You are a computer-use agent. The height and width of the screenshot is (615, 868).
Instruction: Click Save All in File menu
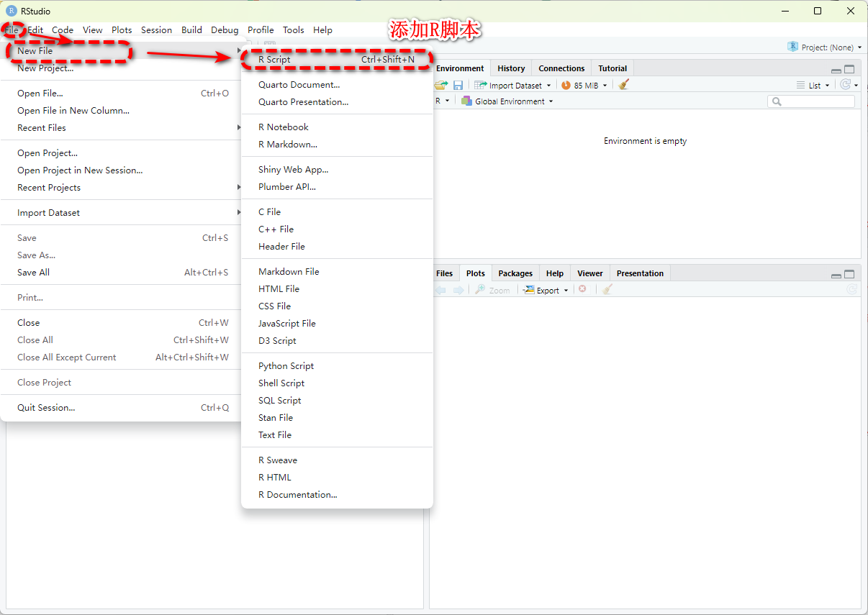click(x=121, y=273)
